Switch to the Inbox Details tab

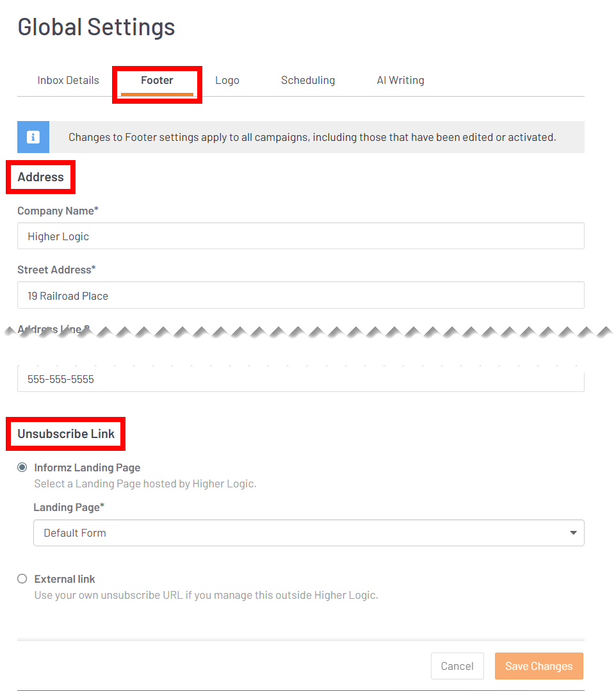(x=68, y=79)
